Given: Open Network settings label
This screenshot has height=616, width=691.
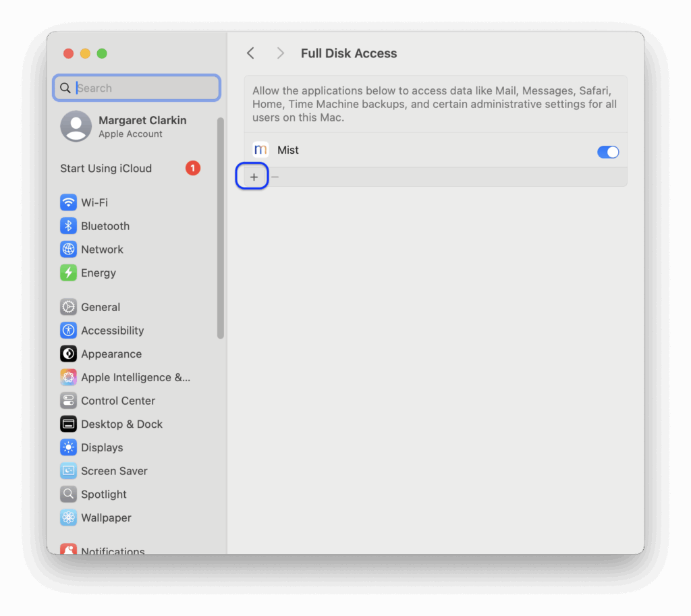Looking at the screenshot, I should [103, 250].
